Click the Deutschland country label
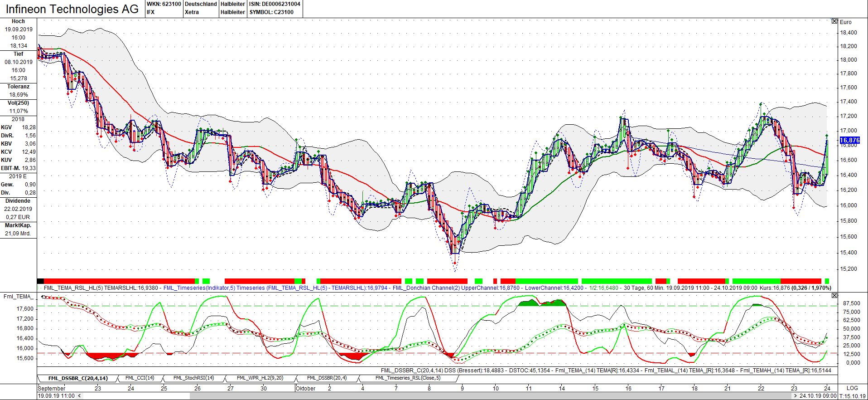 coord(201,4)
